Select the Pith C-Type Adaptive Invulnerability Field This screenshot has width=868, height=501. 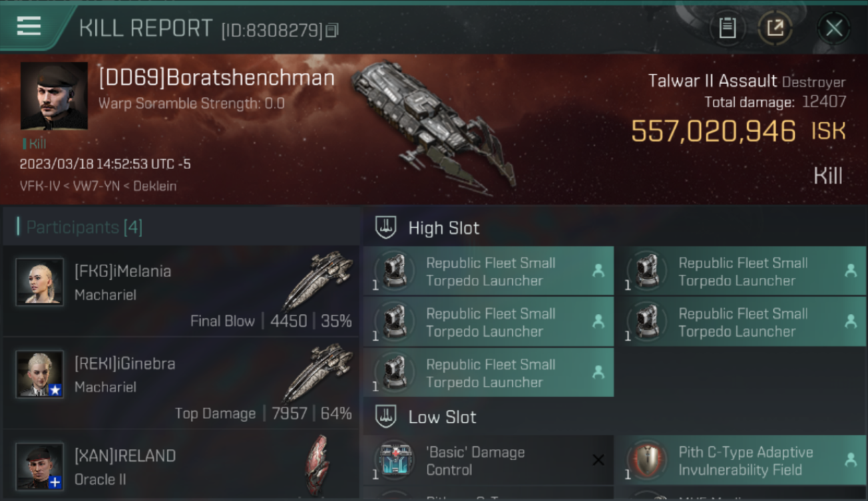pyautogui.click(x=740, y=460)
